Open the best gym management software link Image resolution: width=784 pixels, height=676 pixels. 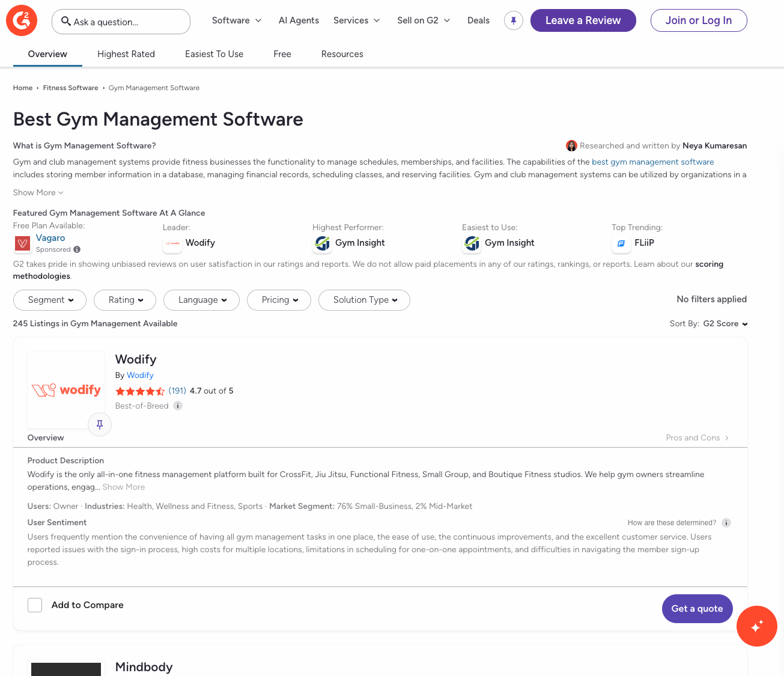pos(653,162)
